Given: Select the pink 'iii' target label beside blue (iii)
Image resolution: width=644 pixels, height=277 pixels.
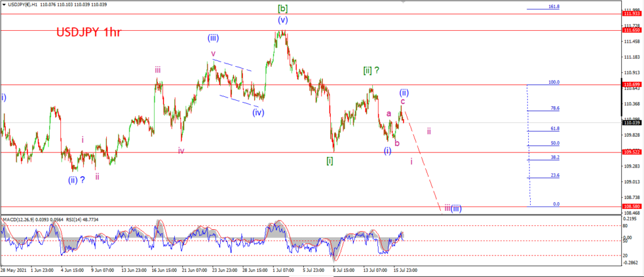Looking at the screenshot, I should coord(447,208).
